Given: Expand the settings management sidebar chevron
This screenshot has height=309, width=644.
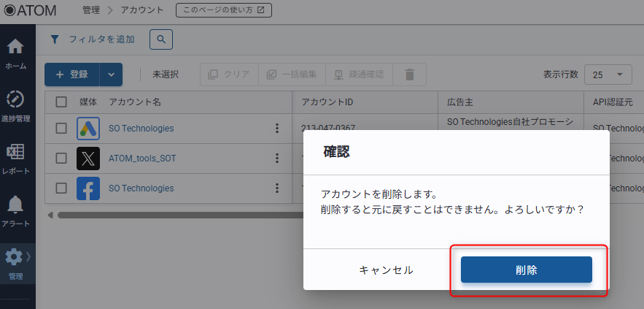Looking at the screenshot, I should tap(28, 256).
